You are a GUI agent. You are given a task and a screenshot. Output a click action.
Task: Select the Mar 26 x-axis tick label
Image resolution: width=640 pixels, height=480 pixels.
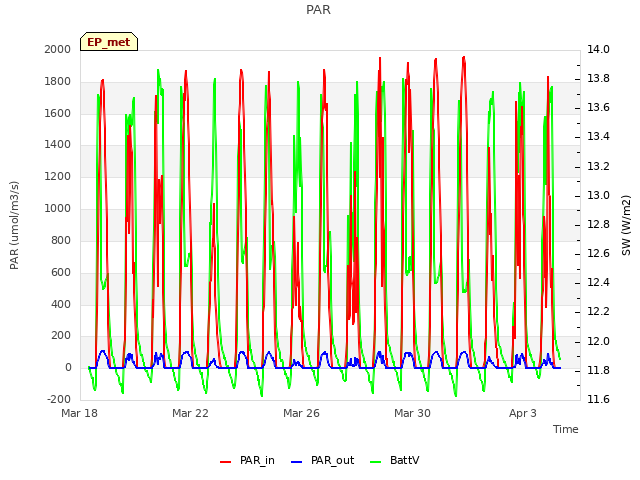coord(301,413)
